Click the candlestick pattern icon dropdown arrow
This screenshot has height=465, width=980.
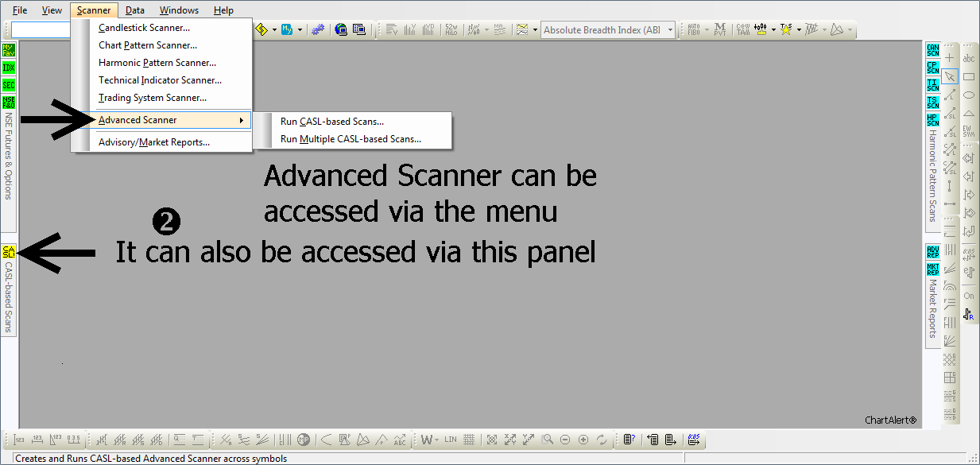click(773, 30)
